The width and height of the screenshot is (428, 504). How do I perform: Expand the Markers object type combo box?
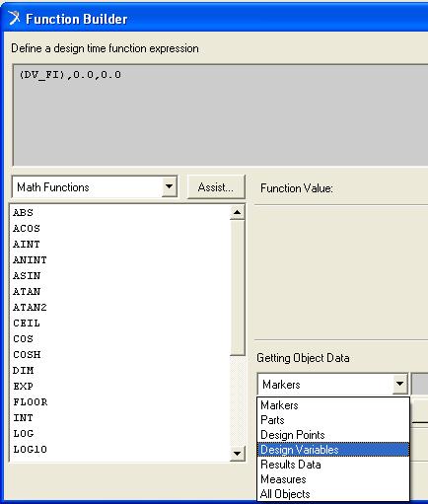[399, 384]
